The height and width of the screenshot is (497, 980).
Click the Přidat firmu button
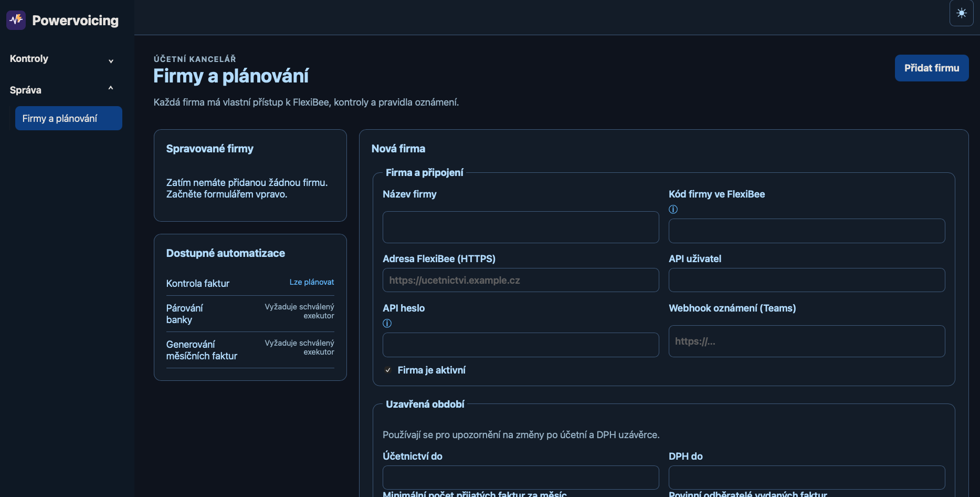click(931, 68)
